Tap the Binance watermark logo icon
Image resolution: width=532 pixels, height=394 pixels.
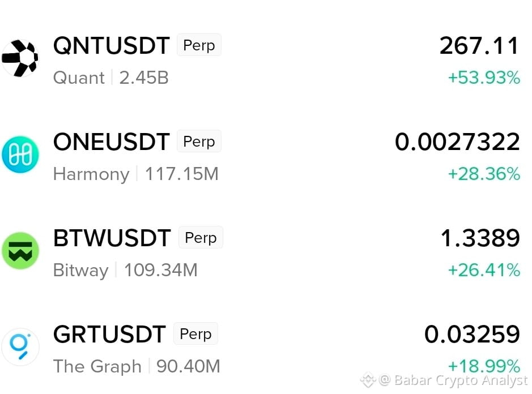(x=368, y=379)
